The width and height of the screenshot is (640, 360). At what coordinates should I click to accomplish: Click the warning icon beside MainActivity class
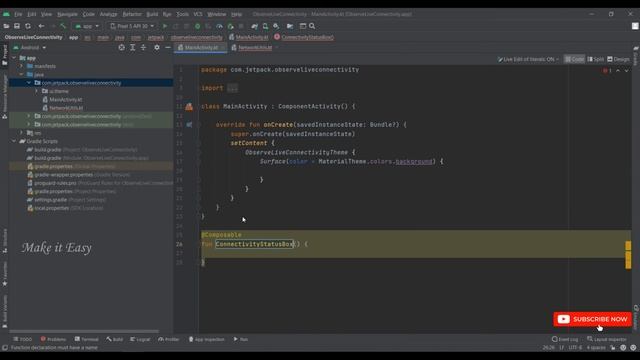[189, 107]
